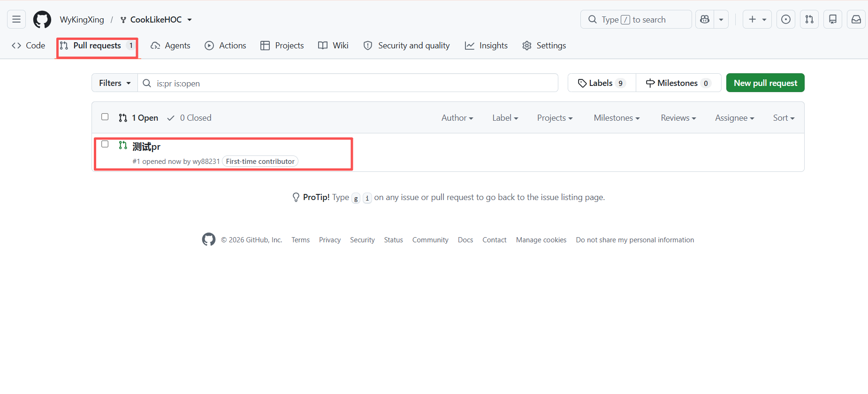Viewport: 868px width, 394px height.
Task: Switch to the Agents tab
Action: coord(170,46)
